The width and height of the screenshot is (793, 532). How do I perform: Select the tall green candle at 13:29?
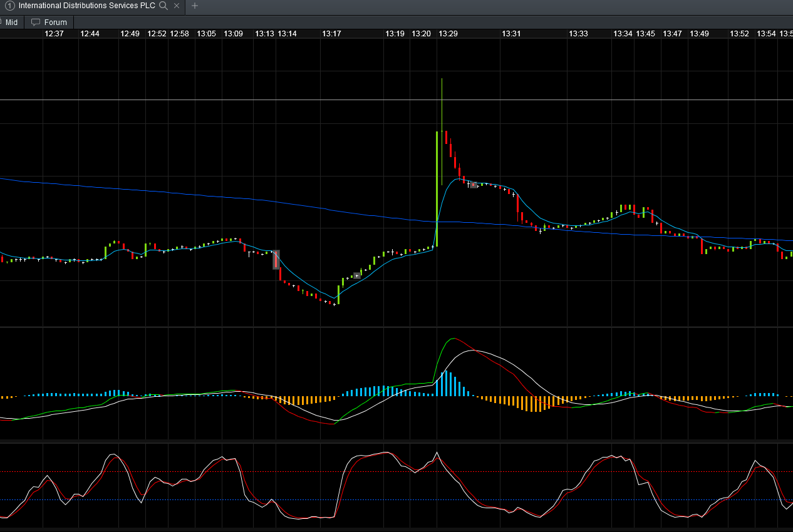[437, 188]
